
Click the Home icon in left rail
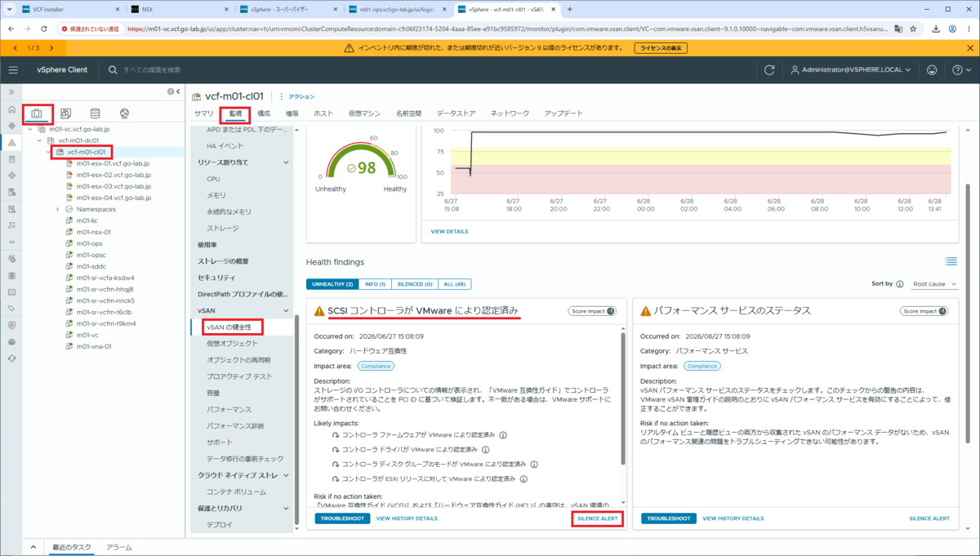click(x=11, y=109)
